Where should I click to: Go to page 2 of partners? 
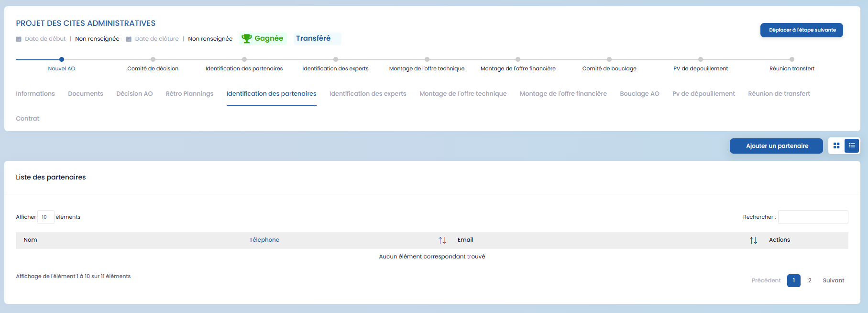click(810, 280)
